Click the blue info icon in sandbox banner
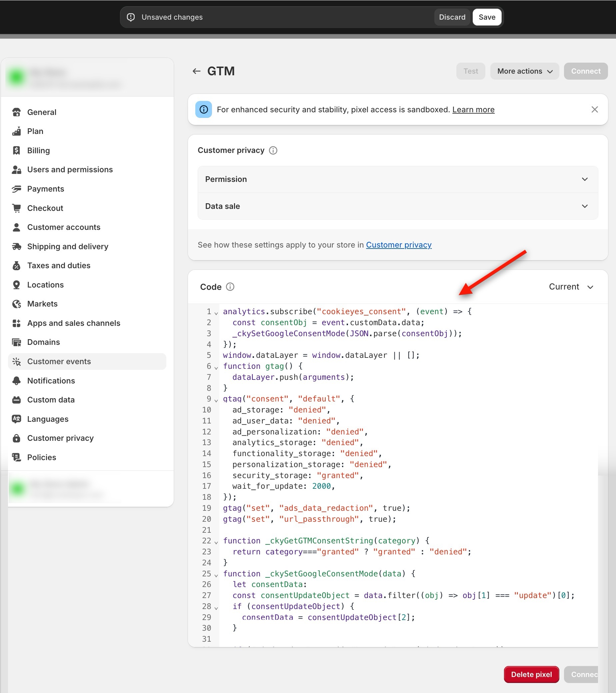This screenshot has width=616, height=693. (204, 110)
